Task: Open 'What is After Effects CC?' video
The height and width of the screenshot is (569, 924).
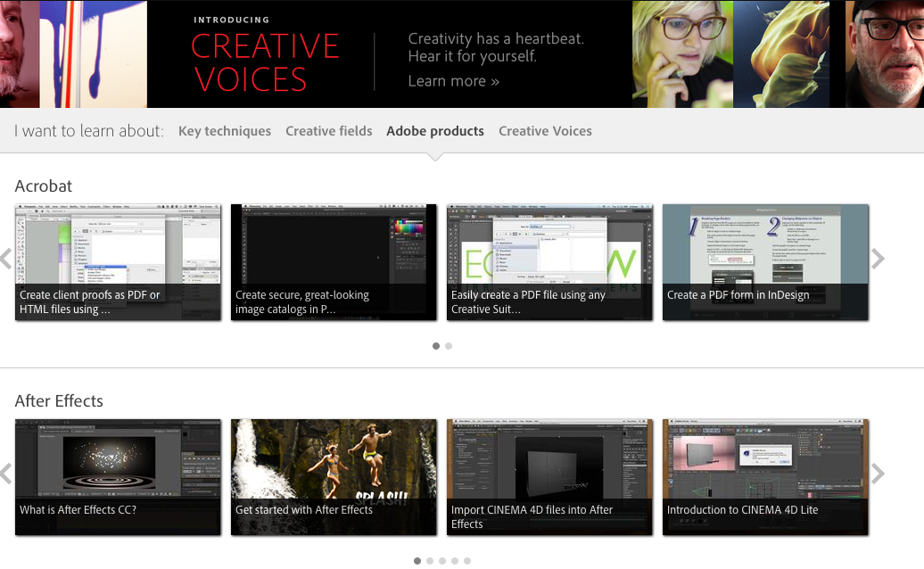Action: 118,477
